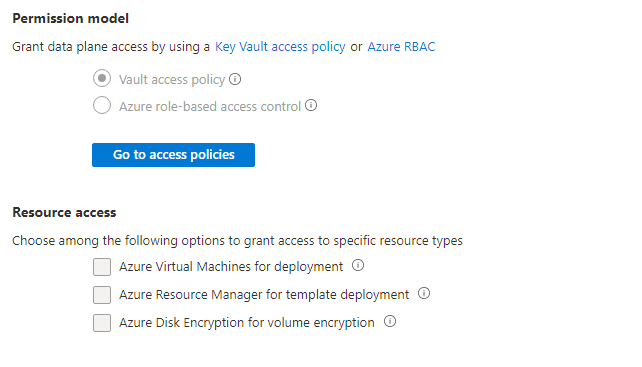The height and width of the screenshot is (367, 642).
Task: Click the Permission model section heading
Action: tap(70, 18)
